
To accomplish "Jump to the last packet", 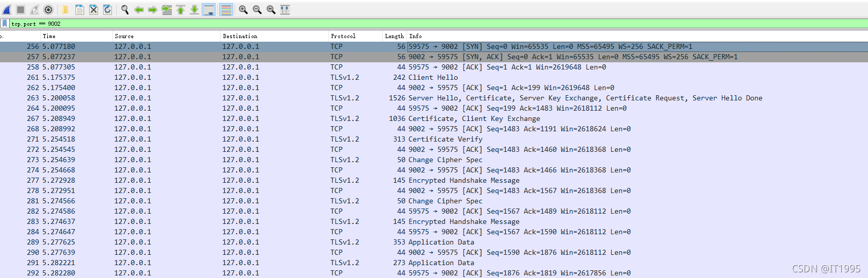I will pyautogui.click(x=194, y=10).
